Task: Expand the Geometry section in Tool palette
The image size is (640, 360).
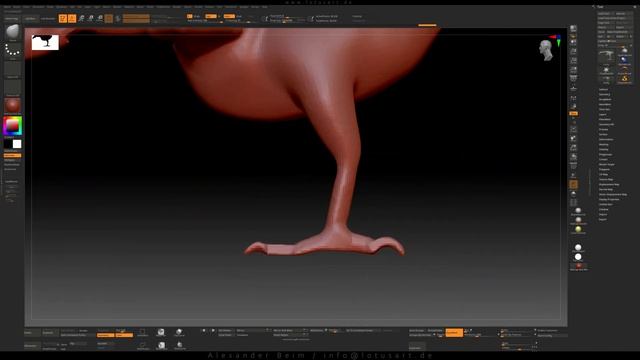Action: (604, 94)
